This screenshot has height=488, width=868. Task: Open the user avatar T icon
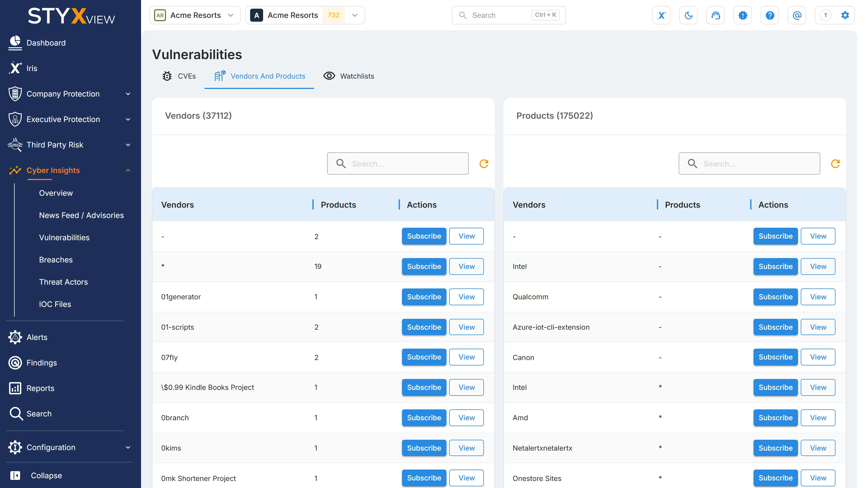click(825, 15)
